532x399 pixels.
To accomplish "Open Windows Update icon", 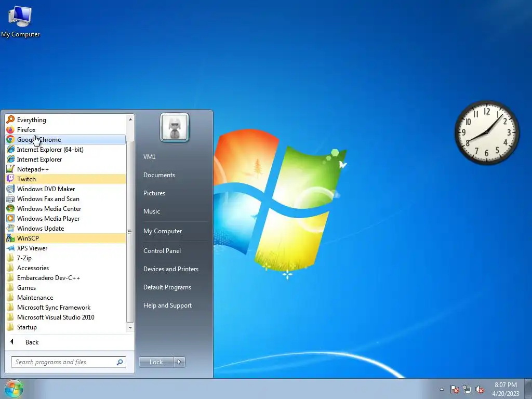I will coord(10,229).
